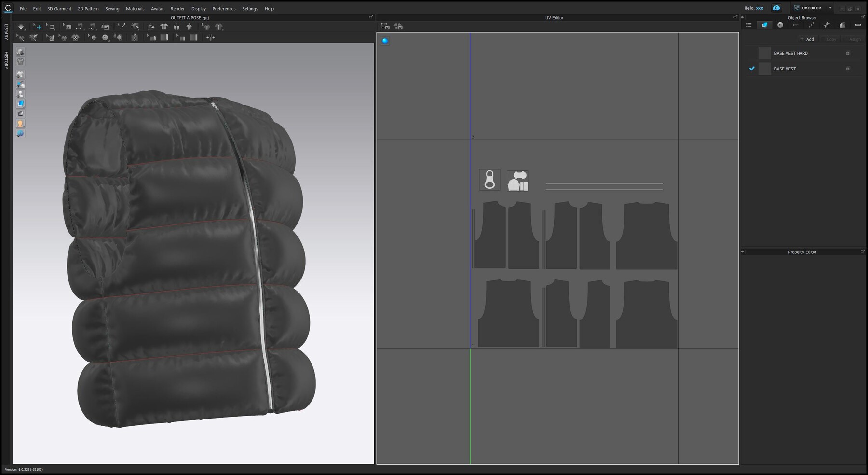The image size is (868, 475).
Task: Toggle textured garment display with the blue sidebar icon
Action: pos(20,103)
